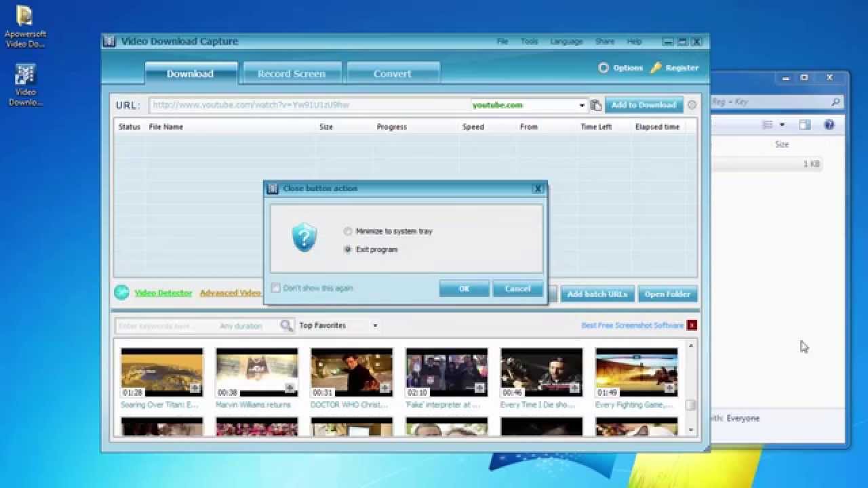
Task: Open the Tools menu
Action: [530, 41]
